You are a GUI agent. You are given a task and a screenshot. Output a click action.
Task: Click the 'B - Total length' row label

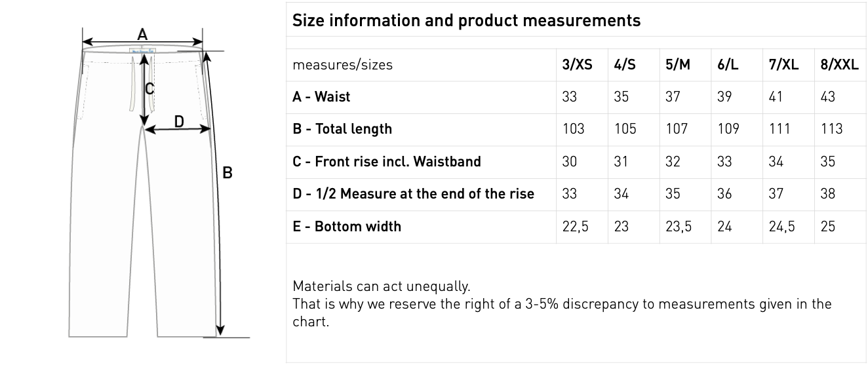tap(342, 129)
